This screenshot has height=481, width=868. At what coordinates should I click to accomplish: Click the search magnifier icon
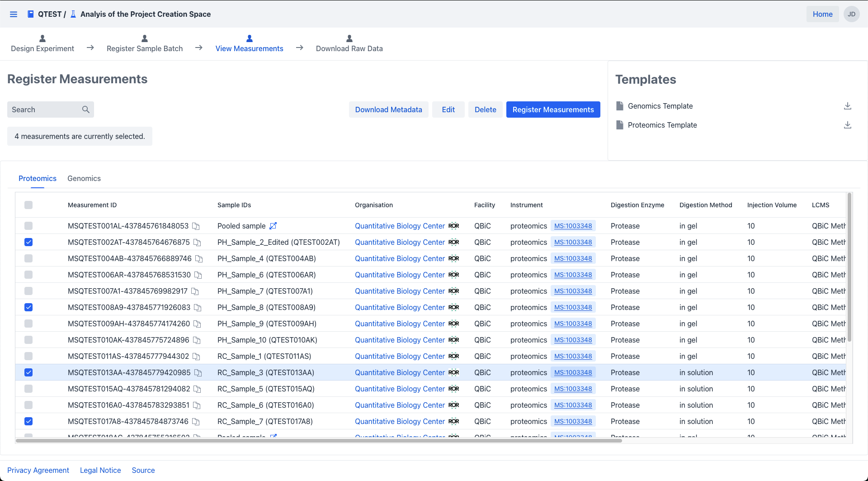[85, 110]
